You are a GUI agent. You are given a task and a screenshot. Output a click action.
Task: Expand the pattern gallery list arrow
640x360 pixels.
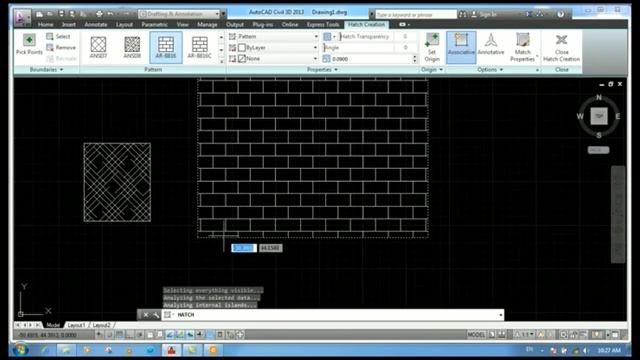221,61
